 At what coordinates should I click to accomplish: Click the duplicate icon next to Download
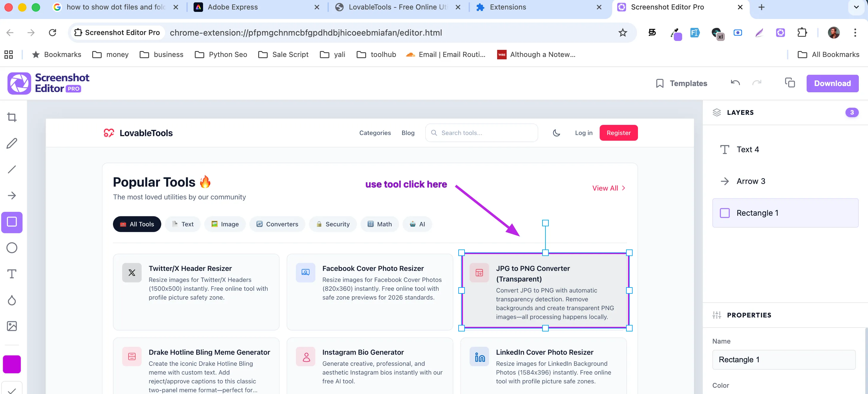coord(790,83)
